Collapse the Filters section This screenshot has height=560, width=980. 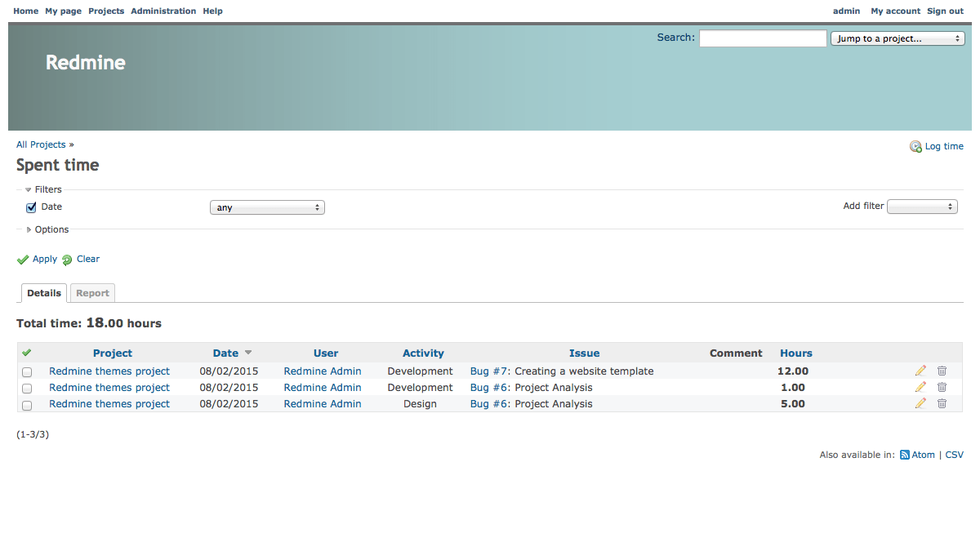[x=43, y=189]
